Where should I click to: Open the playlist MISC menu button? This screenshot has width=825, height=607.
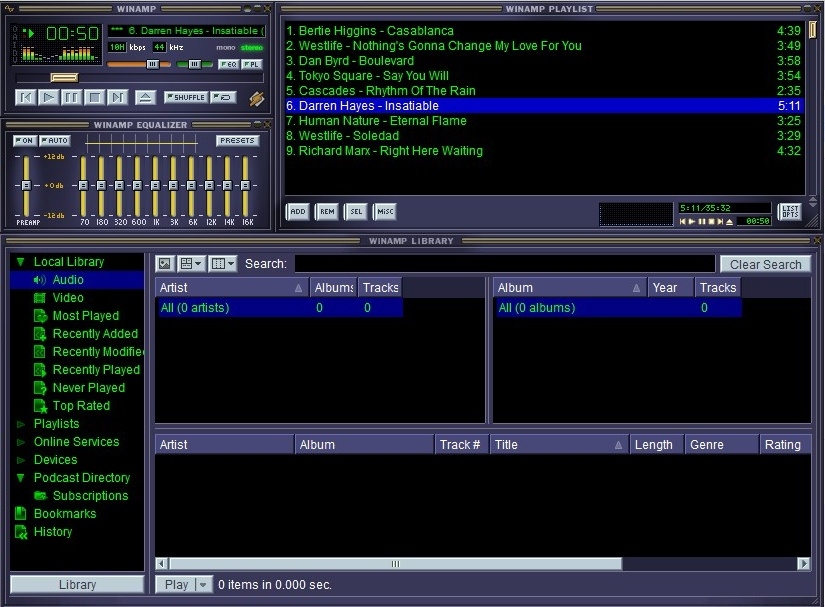385,211
